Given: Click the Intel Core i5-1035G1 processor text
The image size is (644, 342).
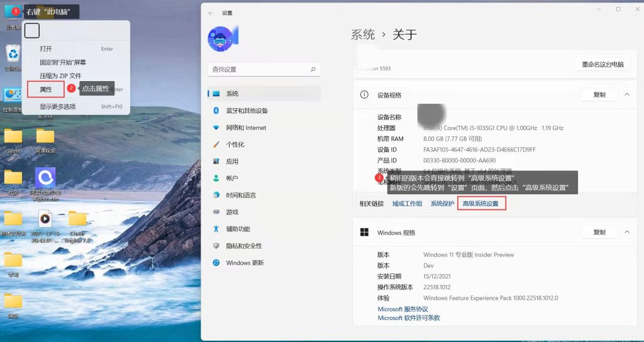Looking at the screenshot, I should tap(493, 128).
